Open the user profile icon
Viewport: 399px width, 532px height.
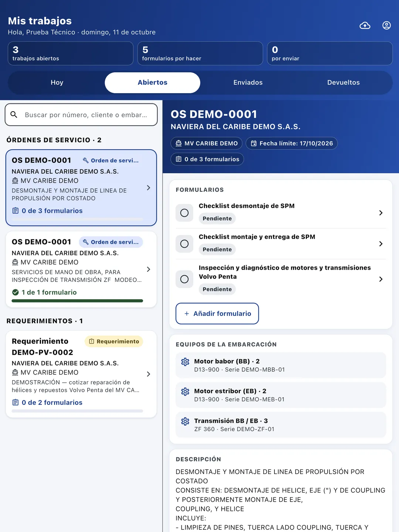[x=386, y=25]
